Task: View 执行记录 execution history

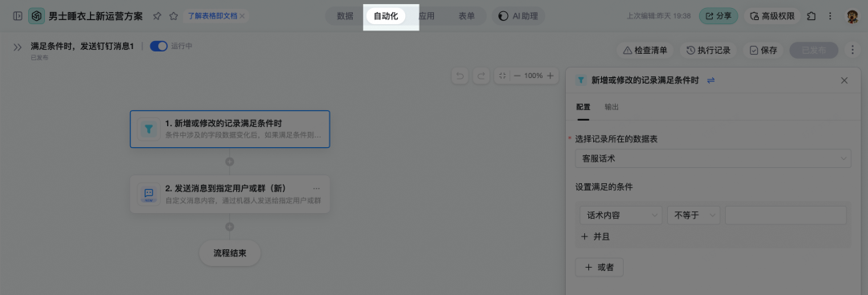Action: pyautogui.click(x=709, y=51)
